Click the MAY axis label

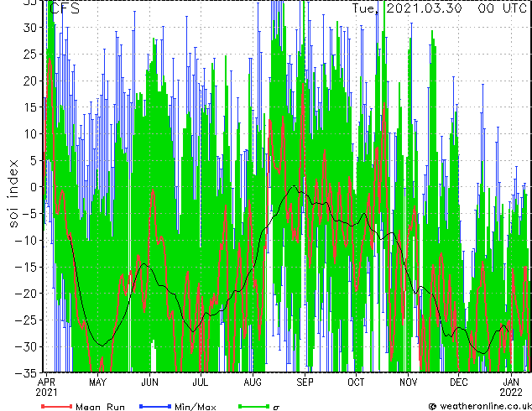[x=97, y=382]
